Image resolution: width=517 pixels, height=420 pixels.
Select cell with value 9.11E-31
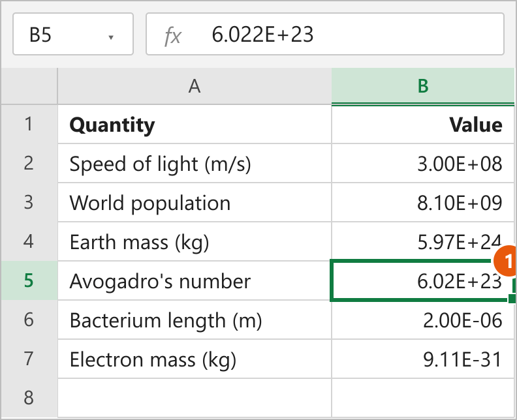(x=423, y=359)
